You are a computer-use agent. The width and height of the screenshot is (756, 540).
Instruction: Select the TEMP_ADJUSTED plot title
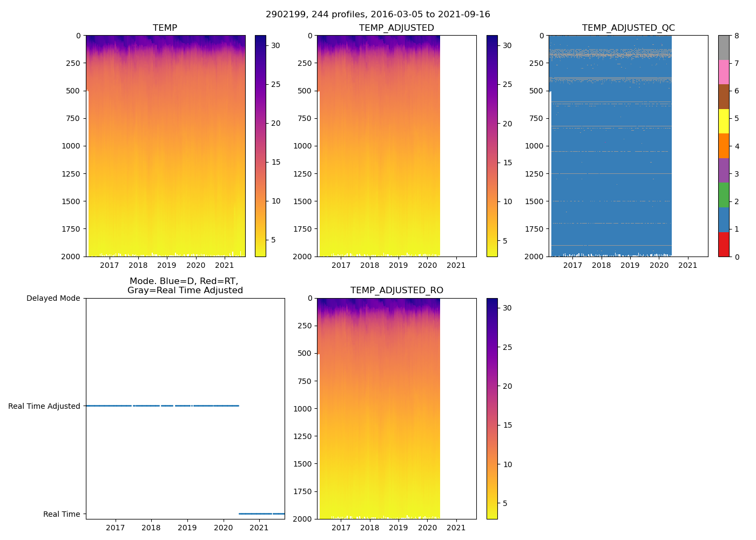tap(396, 28)
